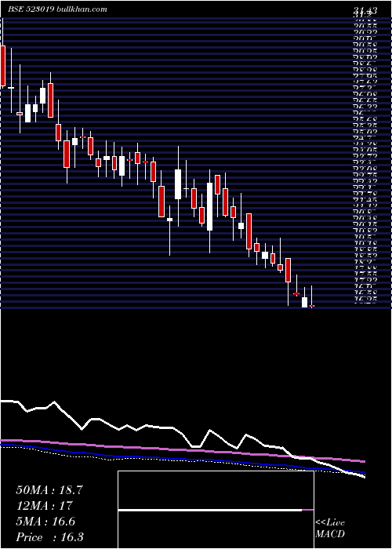Click the 31.43 top price label
The height and width of the screenshot is (549, 392).
pyautogui.click(x=365, y=11)
